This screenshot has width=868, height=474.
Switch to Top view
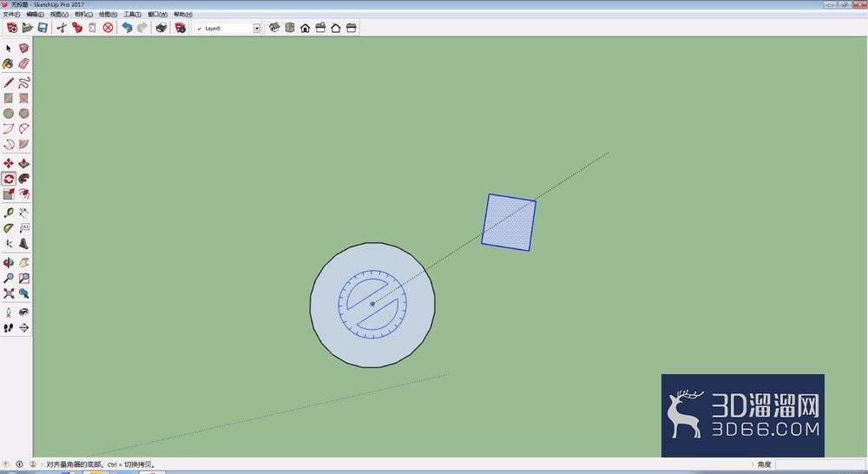click(x=290, y=28)
